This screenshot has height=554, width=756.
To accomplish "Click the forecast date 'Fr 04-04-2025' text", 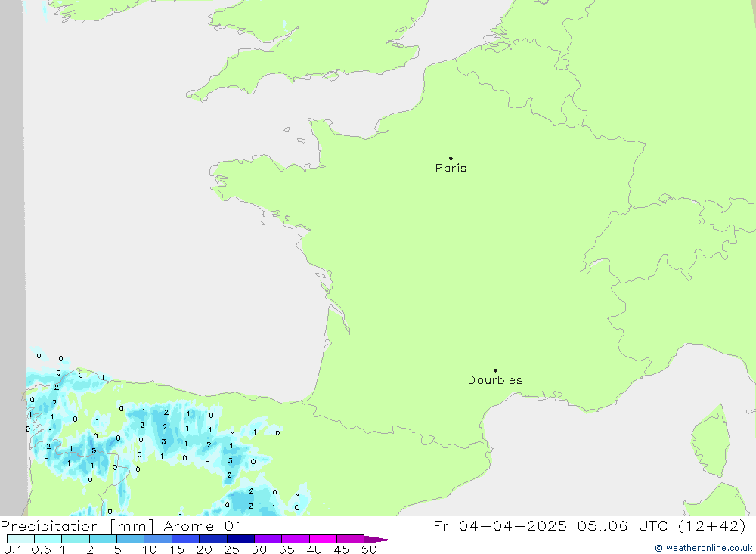I will (x=500, y=526).
